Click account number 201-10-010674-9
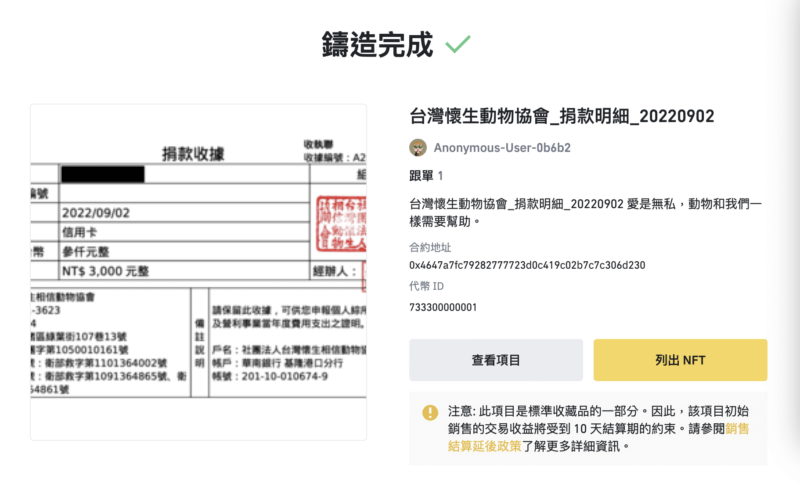800x483 pixels. (x=285, y=376)
